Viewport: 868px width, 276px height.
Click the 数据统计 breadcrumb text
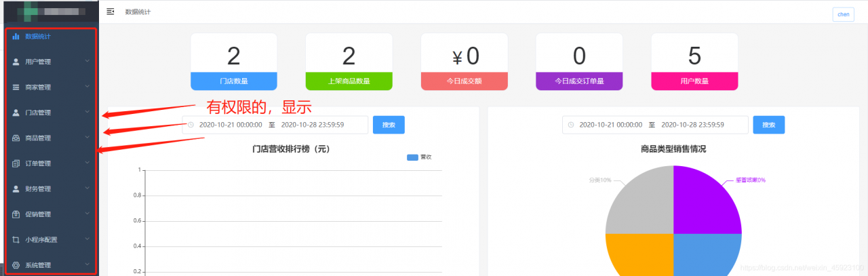(138, 12)
